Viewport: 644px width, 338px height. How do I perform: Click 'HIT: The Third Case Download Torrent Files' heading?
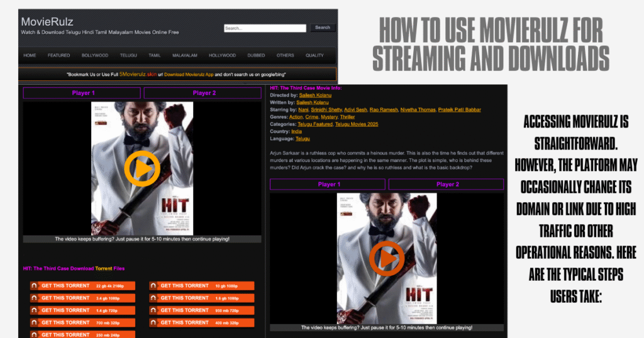tap(74, 269)
